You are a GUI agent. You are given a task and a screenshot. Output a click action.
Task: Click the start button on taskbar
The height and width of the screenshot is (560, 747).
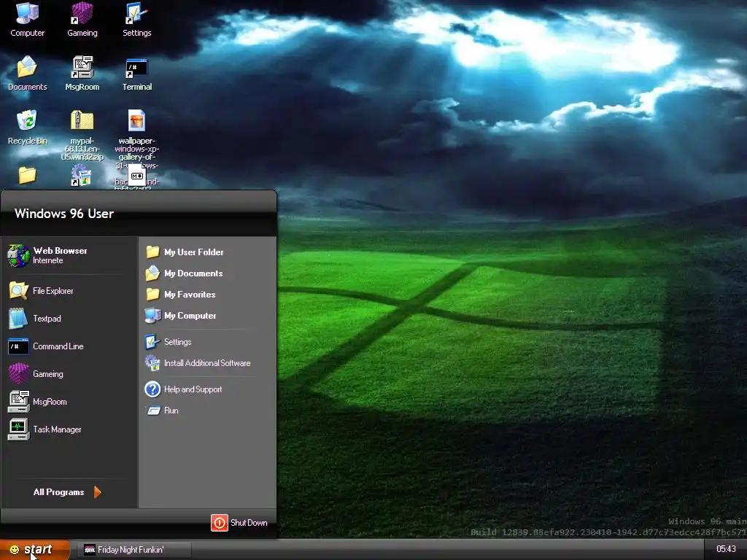tap(35, 550)
